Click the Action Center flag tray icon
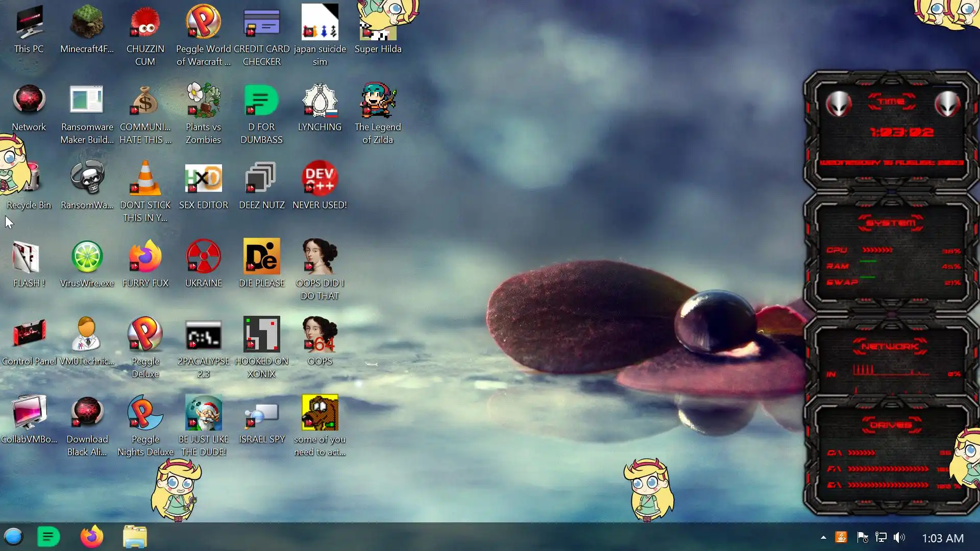Viewport: 980px width, 551px height. (x=862, y=538)
